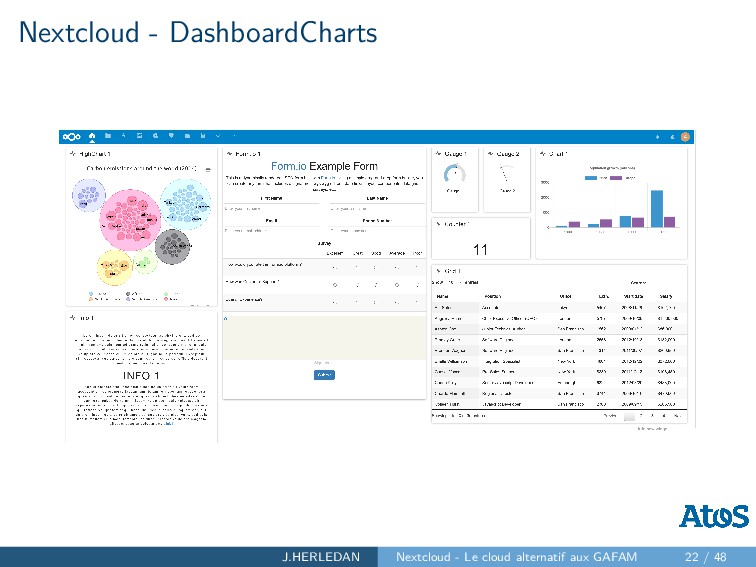756x567 pixels.
Task: Open the notifications bell in the header
Action: tap(672, 137)
